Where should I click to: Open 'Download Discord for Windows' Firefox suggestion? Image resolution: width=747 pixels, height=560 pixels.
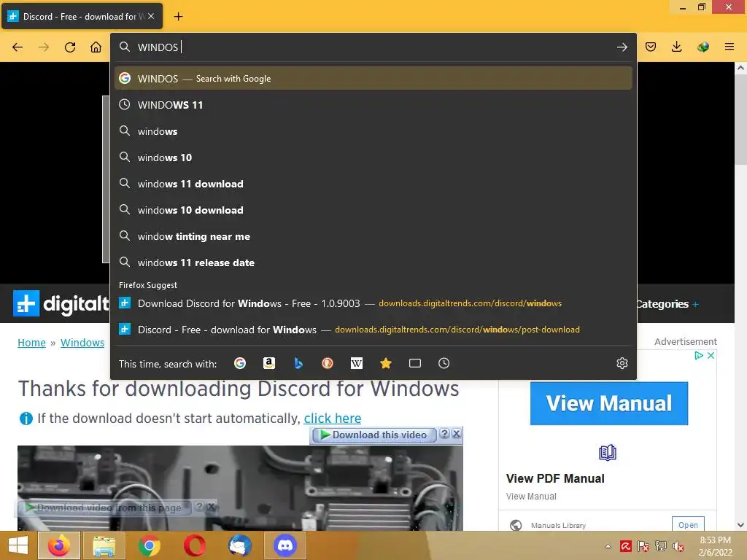coord(373,303)
